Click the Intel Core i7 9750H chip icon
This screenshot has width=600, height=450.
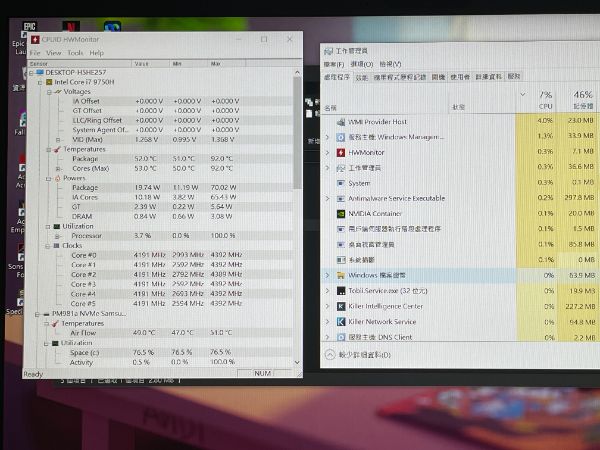[x=49, y=82]
